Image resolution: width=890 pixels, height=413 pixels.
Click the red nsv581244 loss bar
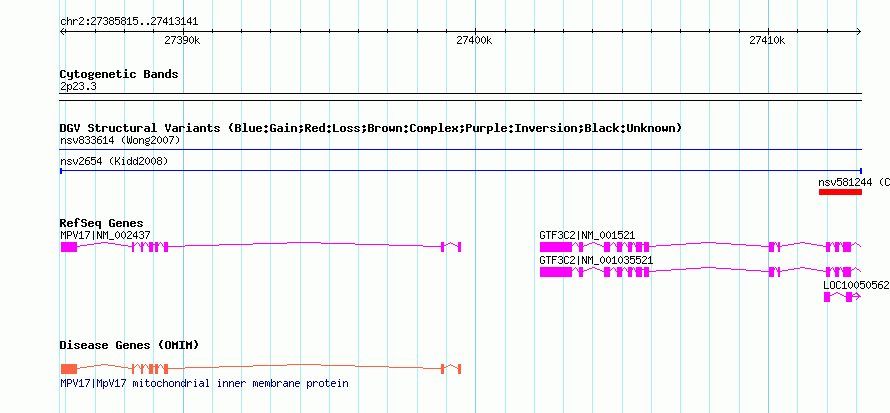[840, 192]
